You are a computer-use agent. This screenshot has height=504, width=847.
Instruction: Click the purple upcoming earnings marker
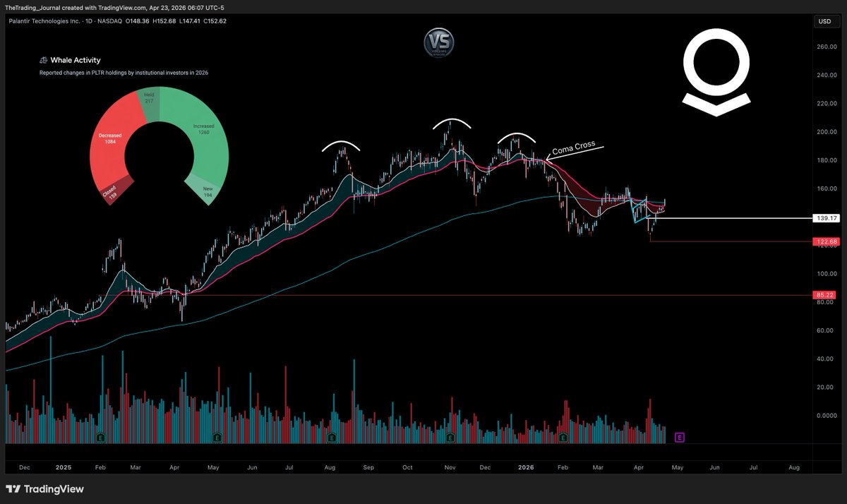[679, 438]
